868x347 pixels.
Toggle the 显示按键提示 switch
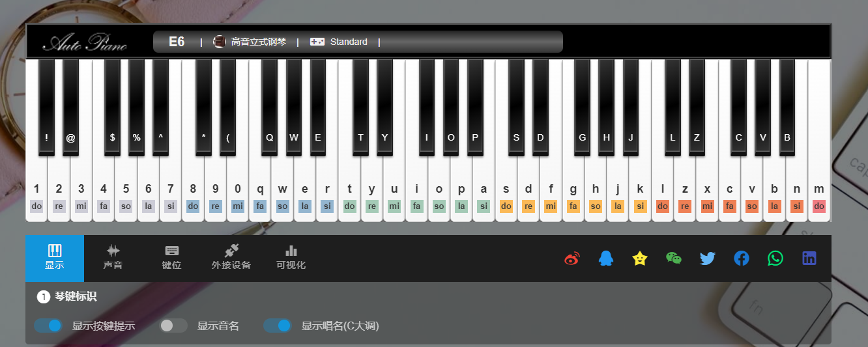pyautogui.click(x=48, y=326)
